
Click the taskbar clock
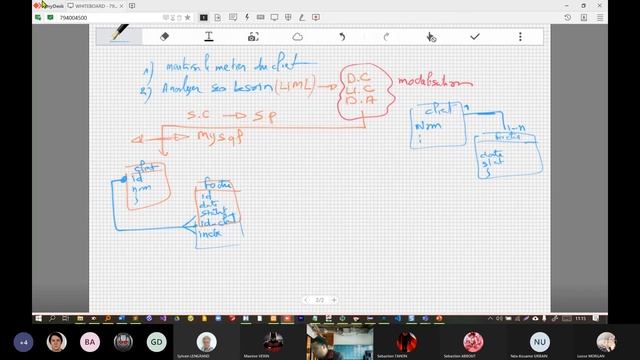click(580, 318)
